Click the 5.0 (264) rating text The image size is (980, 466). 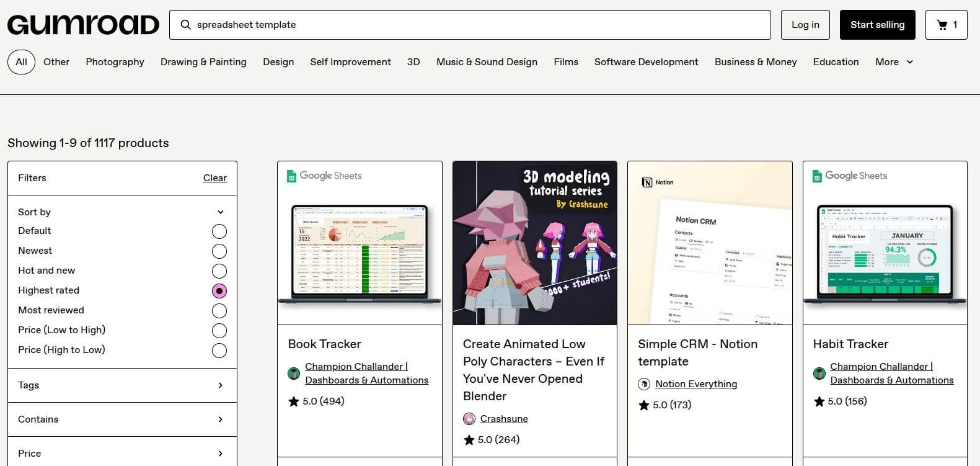499,440
